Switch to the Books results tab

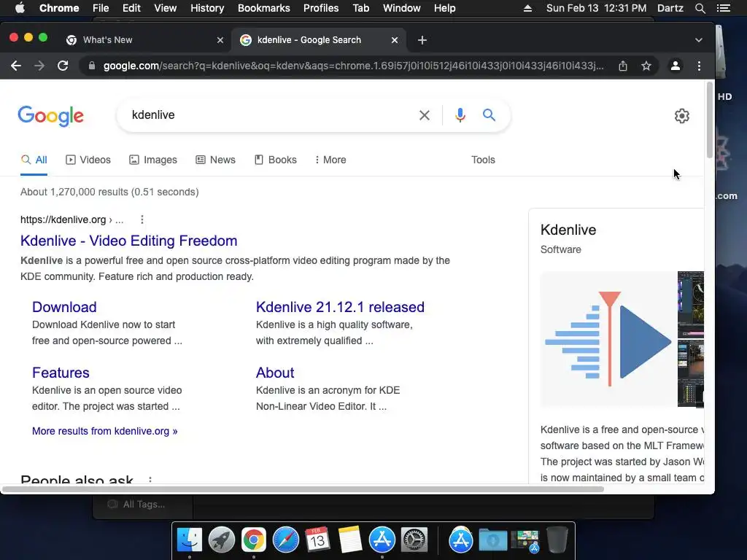[275, 160]
